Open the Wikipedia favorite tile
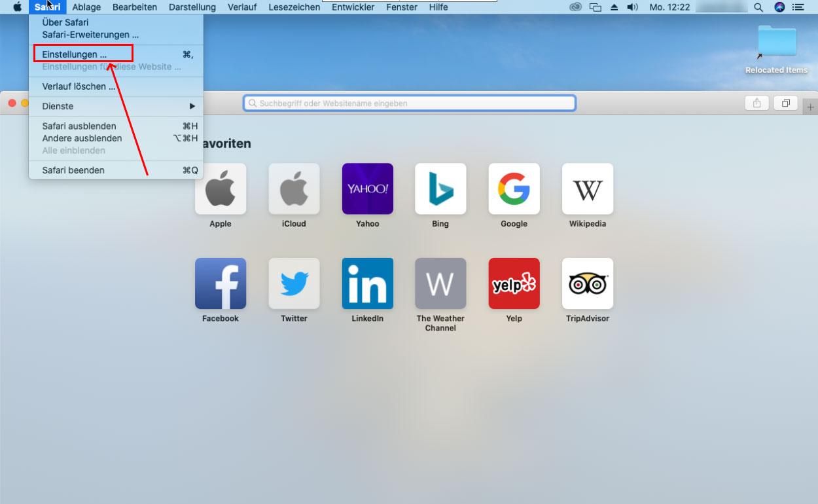 (587, 189)
